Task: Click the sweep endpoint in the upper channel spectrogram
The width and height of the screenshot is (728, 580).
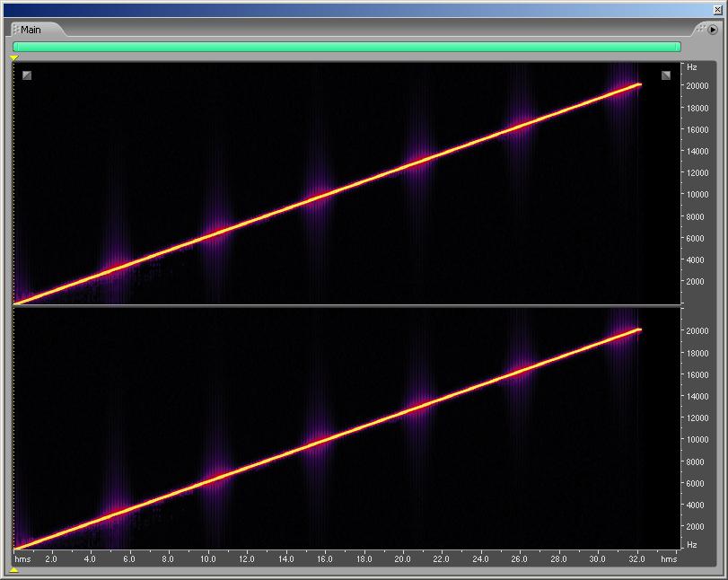Action: click(x=639, y=84)
